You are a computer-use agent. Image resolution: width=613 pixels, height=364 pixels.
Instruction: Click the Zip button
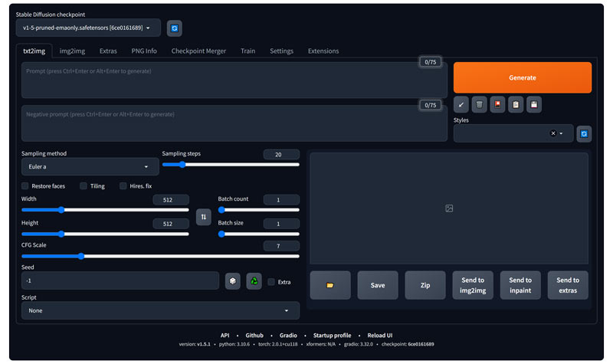coord(425,285)
